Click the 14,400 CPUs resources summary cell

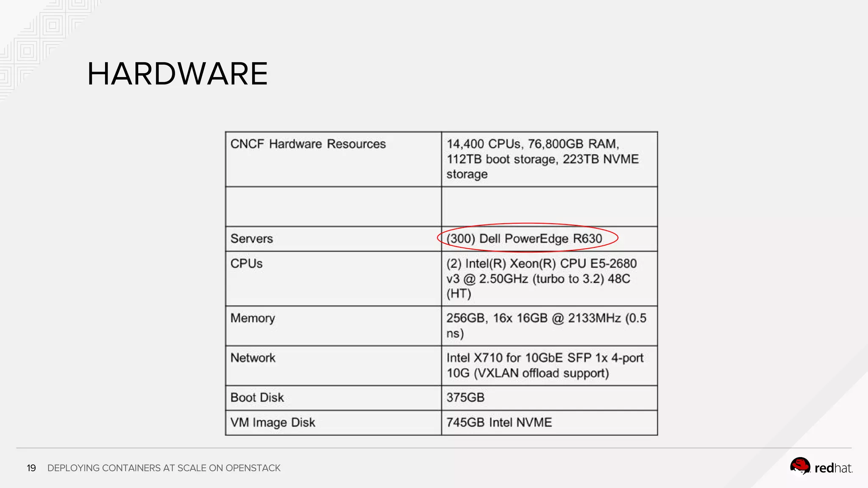(542, 159)
